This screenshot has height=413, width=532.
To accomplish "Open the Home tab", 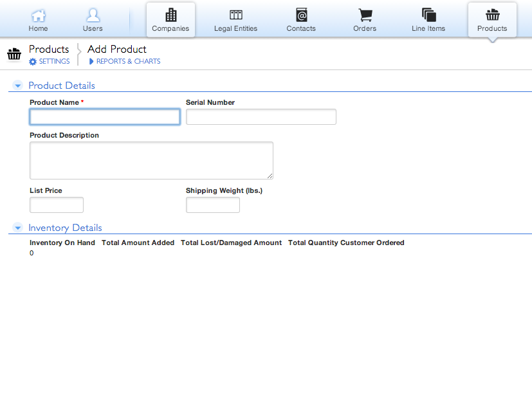I will pyautogui.click(x=38, y=20).
